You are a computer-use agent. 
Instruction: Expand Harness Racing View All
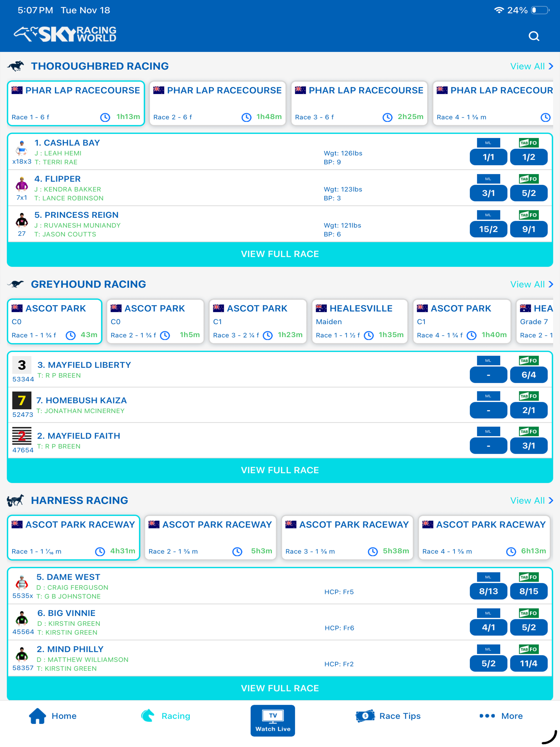click(531, 501)
